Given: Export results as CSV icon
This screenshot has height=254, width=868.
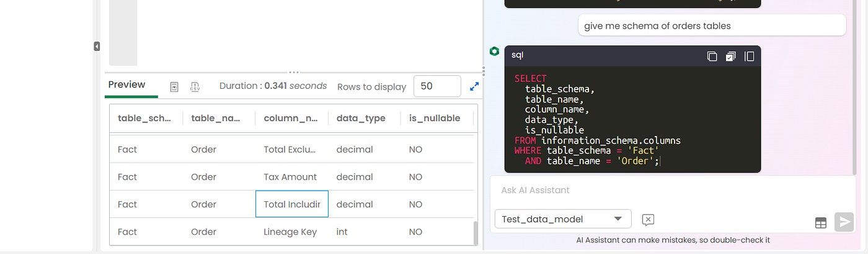Looking at the screenshot, I should click(195, 87).
